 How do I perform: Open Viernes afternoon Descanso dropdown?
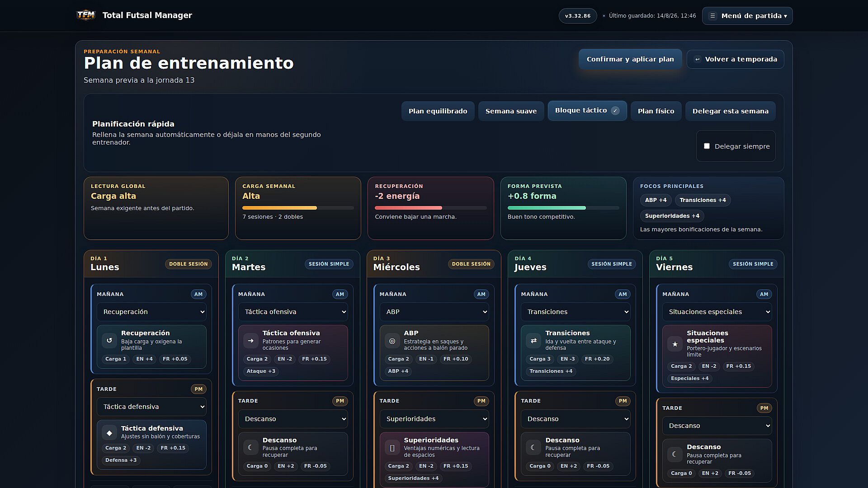coord(717,426)
